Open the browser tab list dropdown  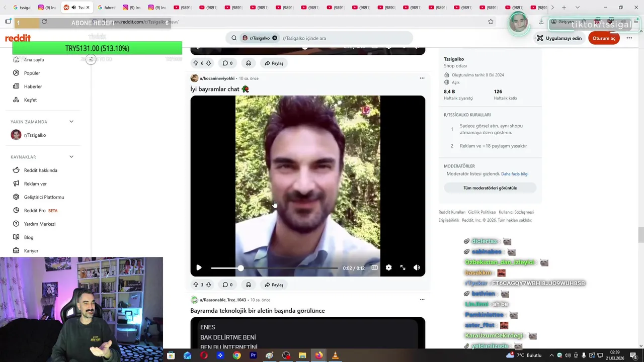pos(578,8)
